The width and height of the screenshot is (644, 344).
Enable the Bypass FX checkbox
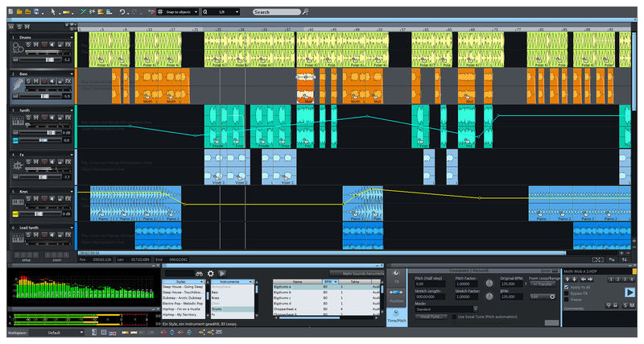click(567, 293)
